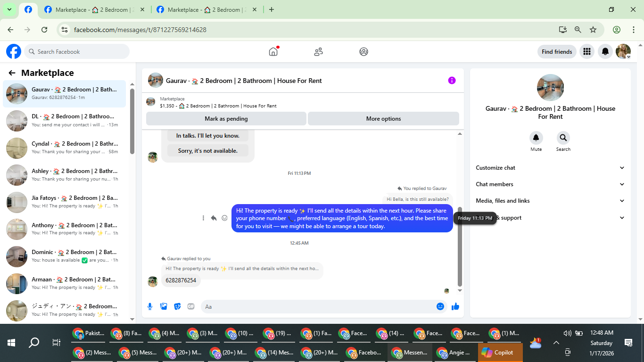This screenshot has height=362, width=644.
Task: Open the account profile picture menu
Action: click(x=623, y=51)
